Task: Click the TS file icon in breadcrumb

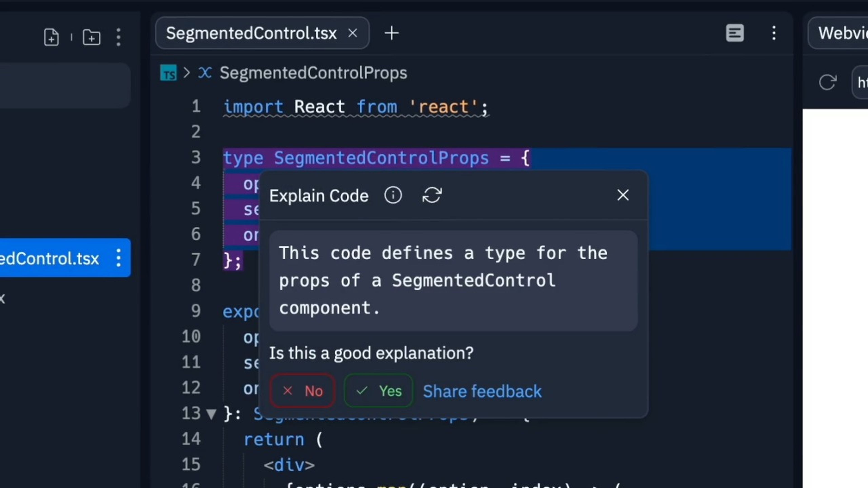Action: pyautogui.click(x=168, y=73)
